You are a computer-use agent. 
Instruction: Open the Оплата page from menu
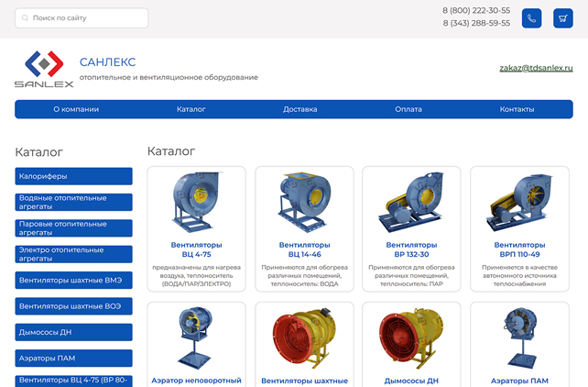[x=408, y=109]
